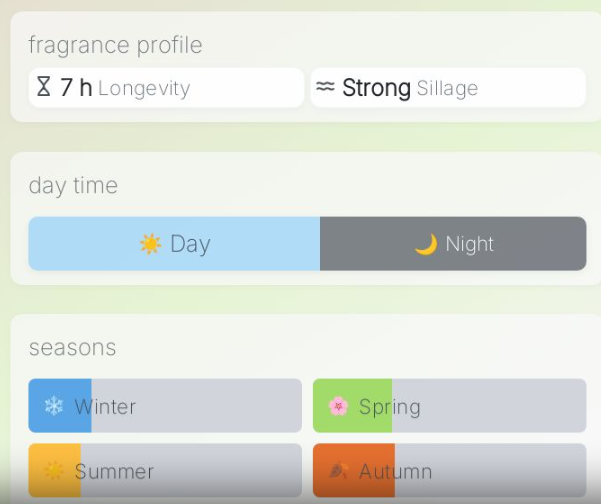Click the Spring cherry blossom icon
Screen dimensions: 601x504
point(338,406)
